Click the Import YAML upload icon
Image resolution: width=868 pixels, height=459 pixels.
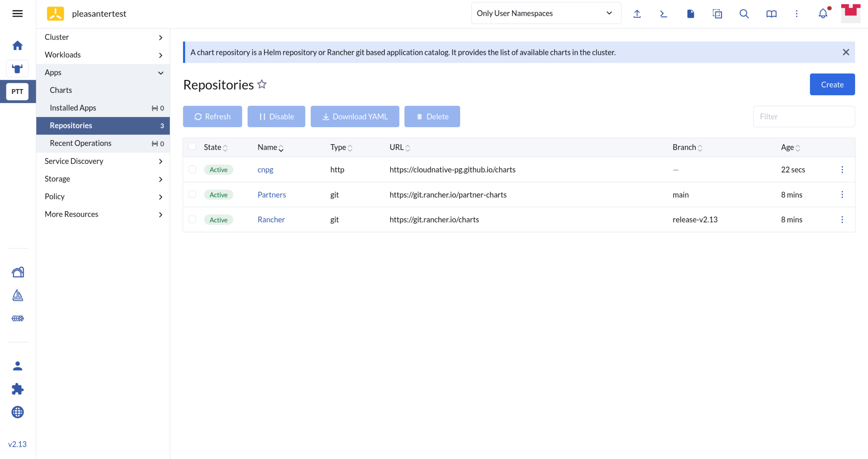coord(637,14)
